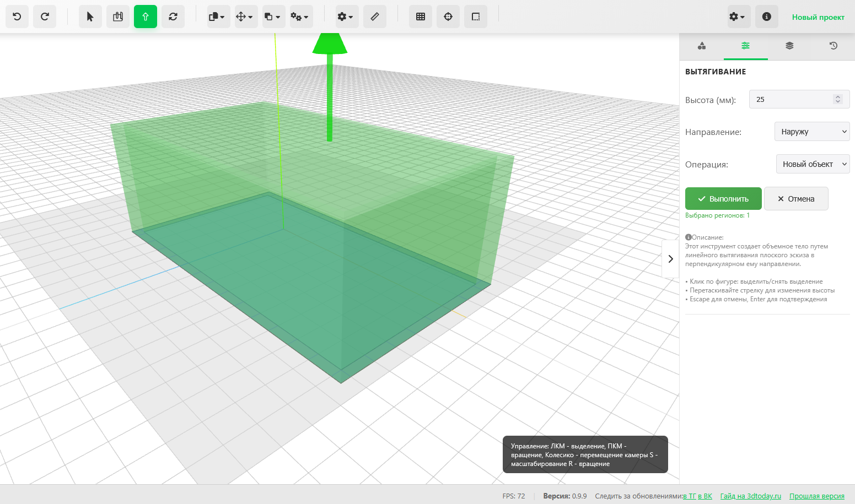This screenshot has width=855, height=504.
Task: Click the redo arrow icon
Action: 45,17
